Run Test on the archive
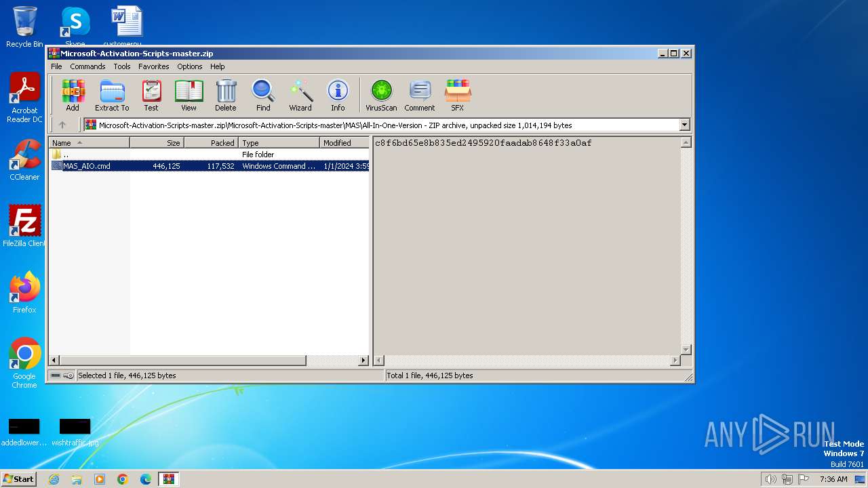The width and height of the screenshot is (868, 488). 151,96
